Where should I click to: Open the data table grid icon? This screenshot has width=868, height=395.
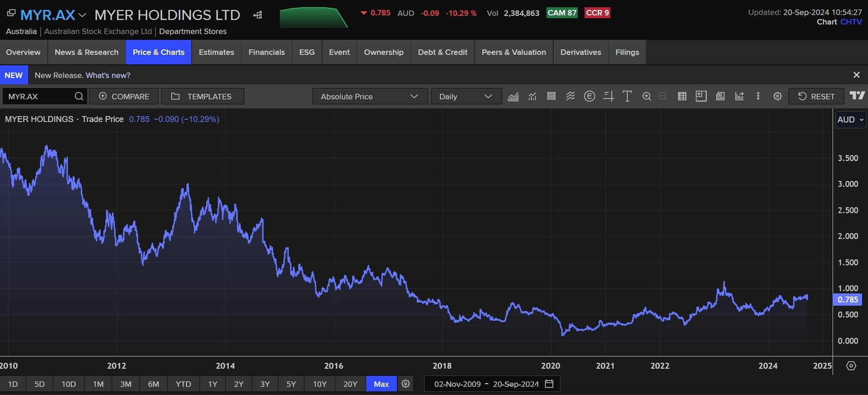point(682,96)
